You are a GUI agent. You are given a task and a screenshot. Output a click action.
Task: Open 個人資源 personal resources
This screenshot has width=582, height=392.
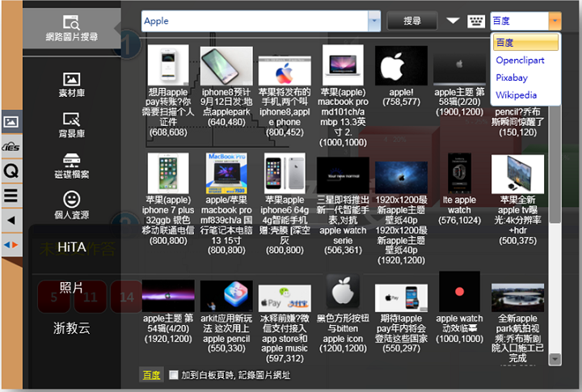click(x=72, y=205)
